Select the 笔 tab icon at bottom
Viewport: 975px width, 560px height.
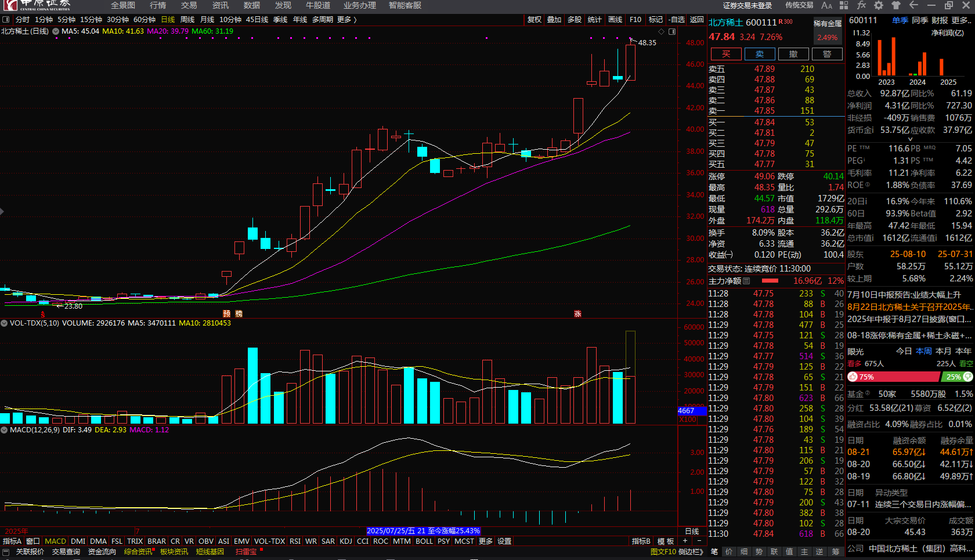coord(714,552)
